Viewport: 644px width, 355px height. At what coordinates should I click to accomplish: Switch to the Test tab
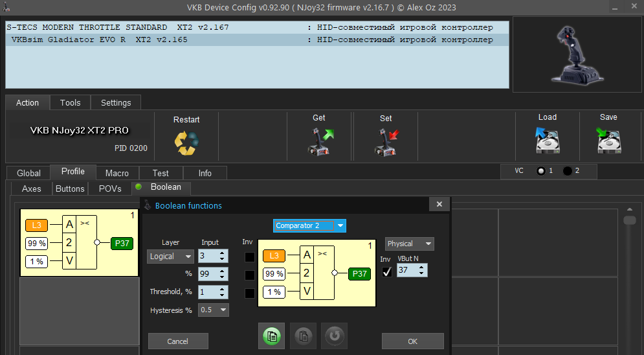(x=161, y=173)
